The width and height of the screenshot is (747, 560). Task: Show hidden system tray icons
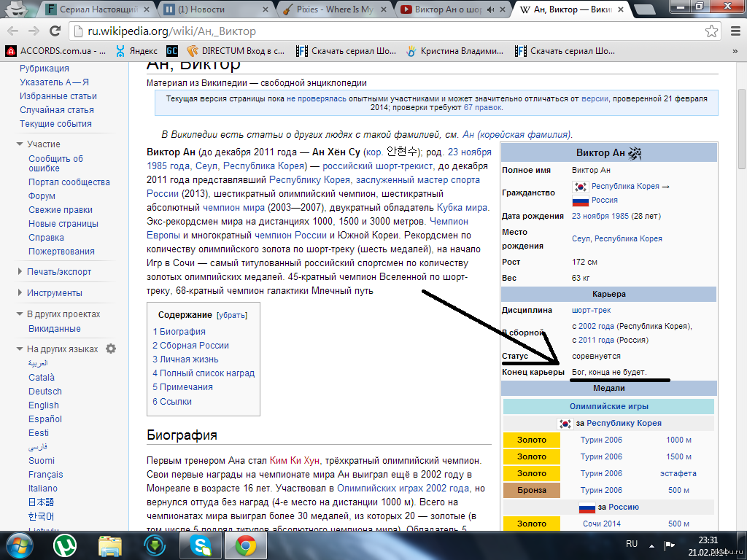coord(651,545)
